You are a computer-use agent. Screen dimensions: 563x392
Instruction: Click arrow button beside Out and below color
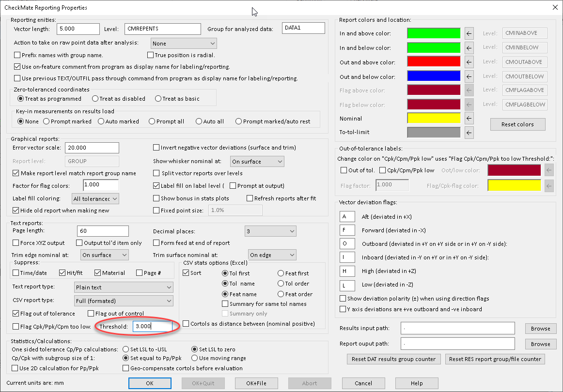click(469, 76)
